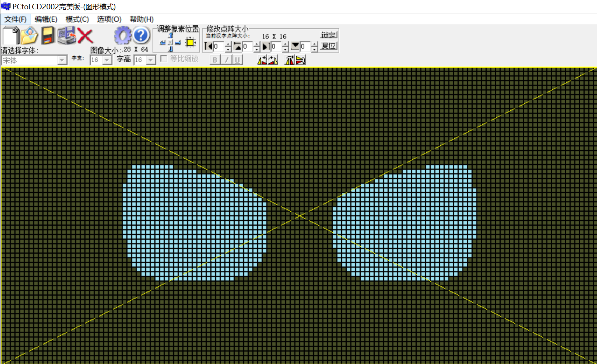
Task: Click the grey middle icon between pixel arrows
Action: coord(170,42)
